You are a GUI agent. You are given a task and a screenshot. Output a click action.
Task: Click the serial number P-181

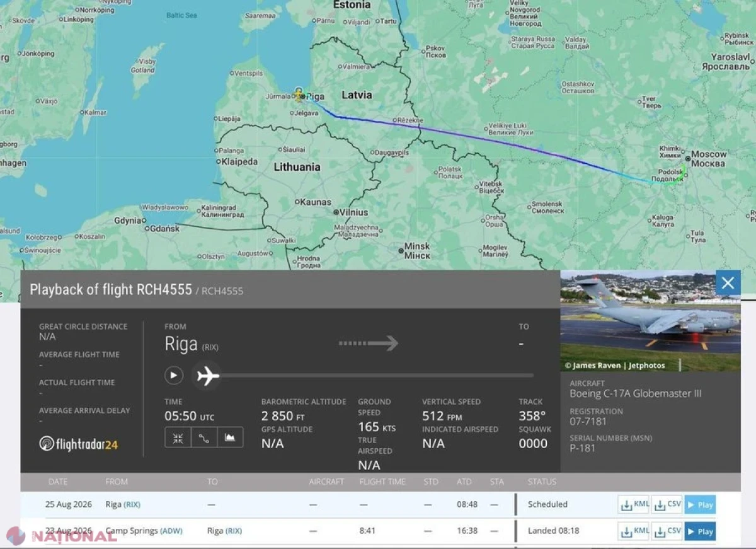[x=582, y=448]
